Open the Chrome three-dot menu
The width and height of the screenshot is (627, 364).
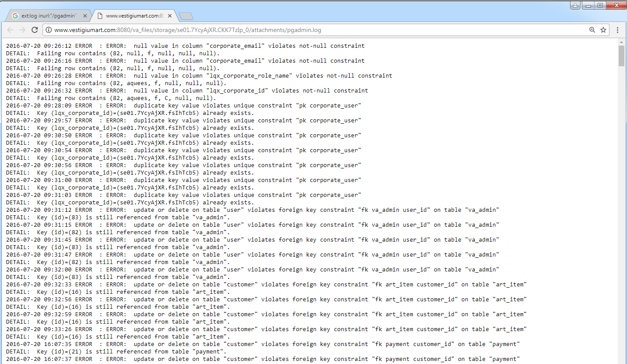point(618,30)
